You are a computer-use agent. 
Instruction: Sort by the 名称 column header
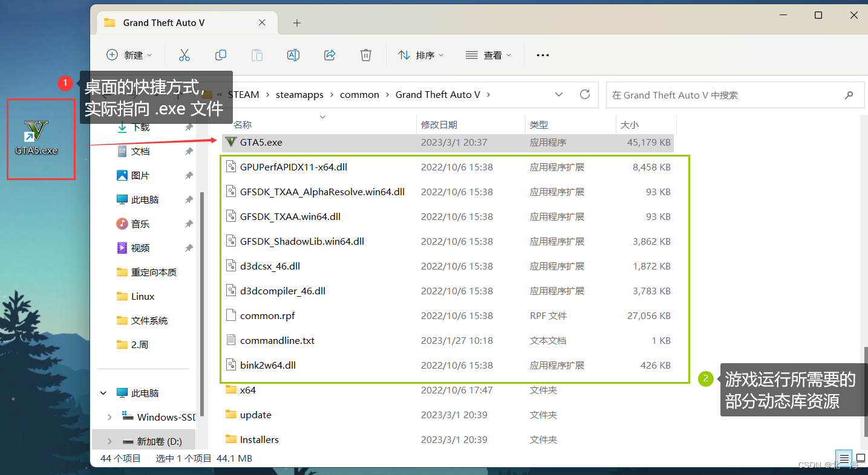pos(243,124)
